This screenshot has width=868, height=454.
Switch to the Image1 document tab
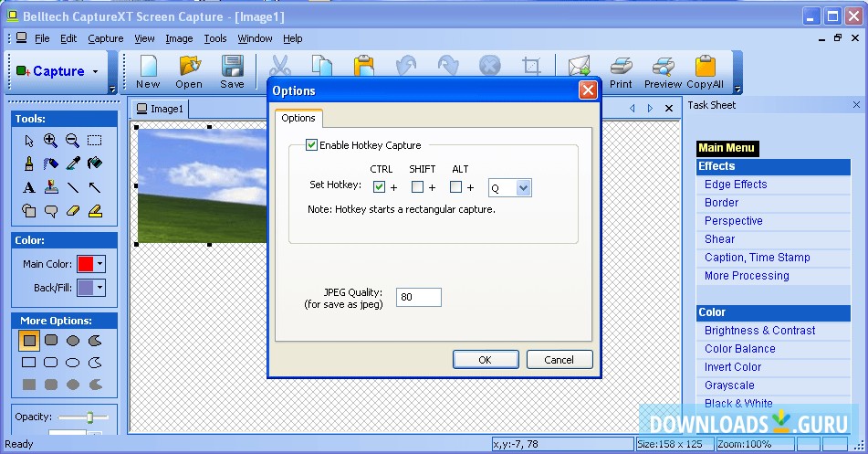[x=160, y=109]
